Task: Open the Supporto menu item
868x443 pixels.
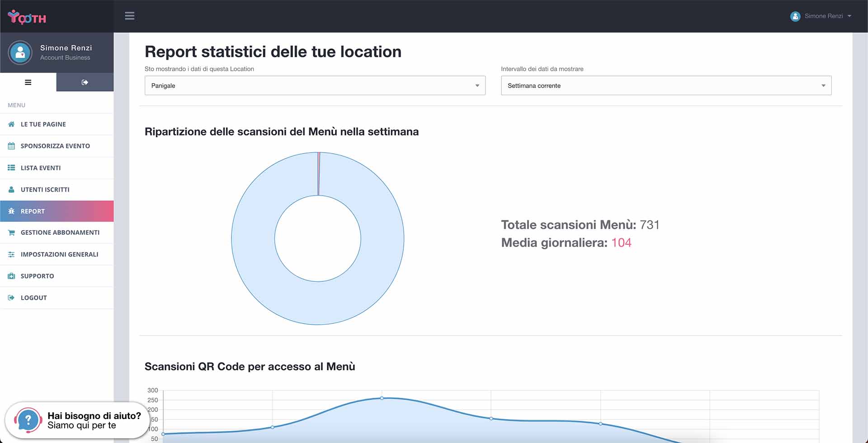Action: pyautogui.click(x=57, y=276)
